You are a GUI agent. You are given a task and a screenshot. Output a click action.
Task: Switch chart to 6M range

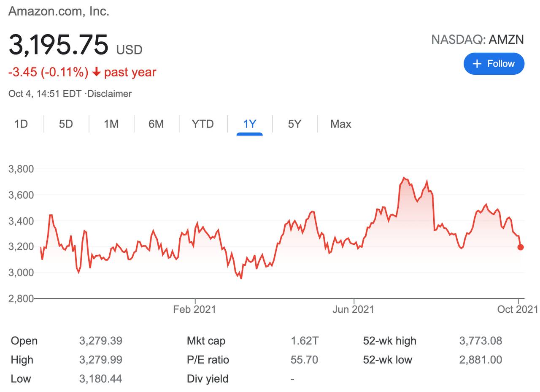156,124
